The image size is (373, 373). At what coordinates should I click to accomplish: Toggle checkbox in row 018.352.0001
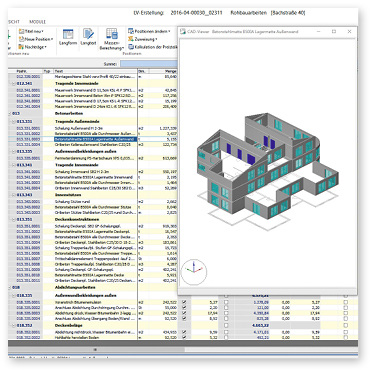point(184,332)
